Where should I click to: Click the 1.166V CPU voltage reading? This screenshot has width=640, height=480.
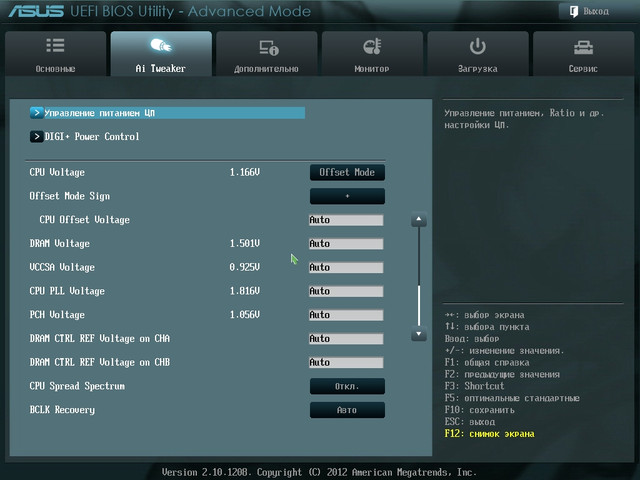tap(244, 172)
